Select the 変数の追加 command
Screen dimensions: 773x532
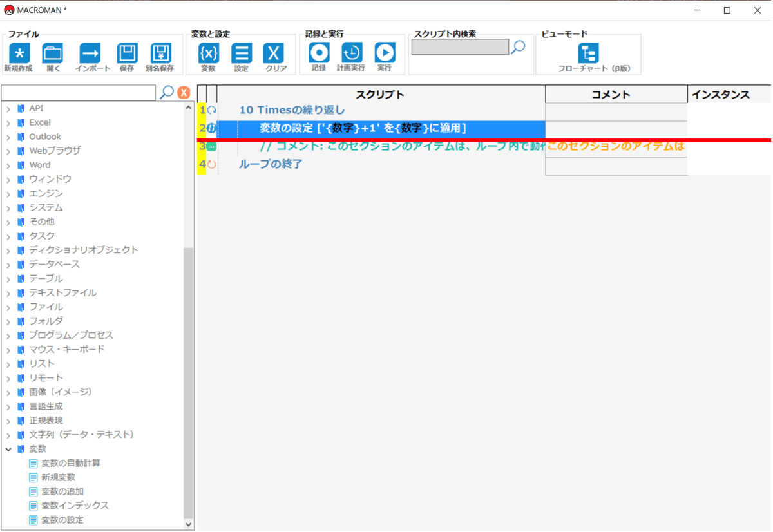62,491
